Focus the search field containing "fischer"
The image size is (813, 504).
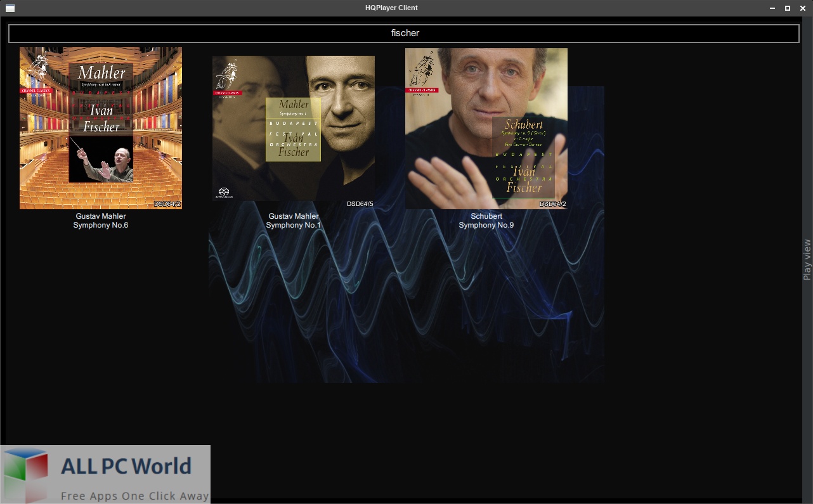(404, 33)
